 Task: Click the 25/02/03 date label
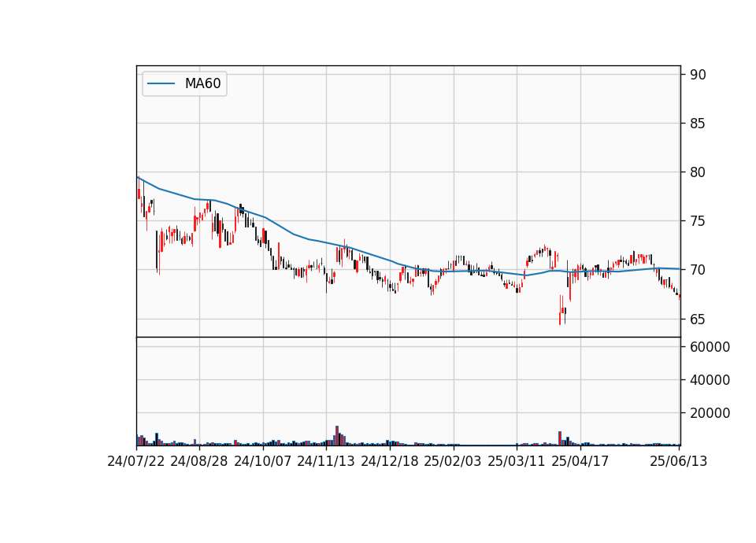[453, 462]
